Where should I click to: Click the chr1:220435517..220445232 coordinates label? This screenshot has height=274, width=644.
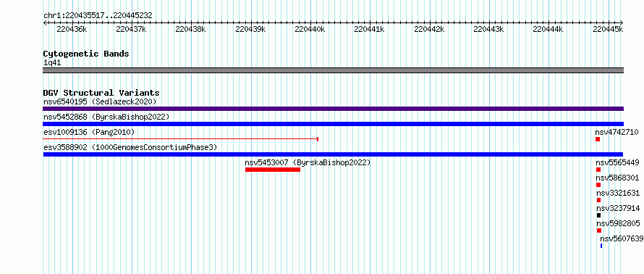[98, 16]
